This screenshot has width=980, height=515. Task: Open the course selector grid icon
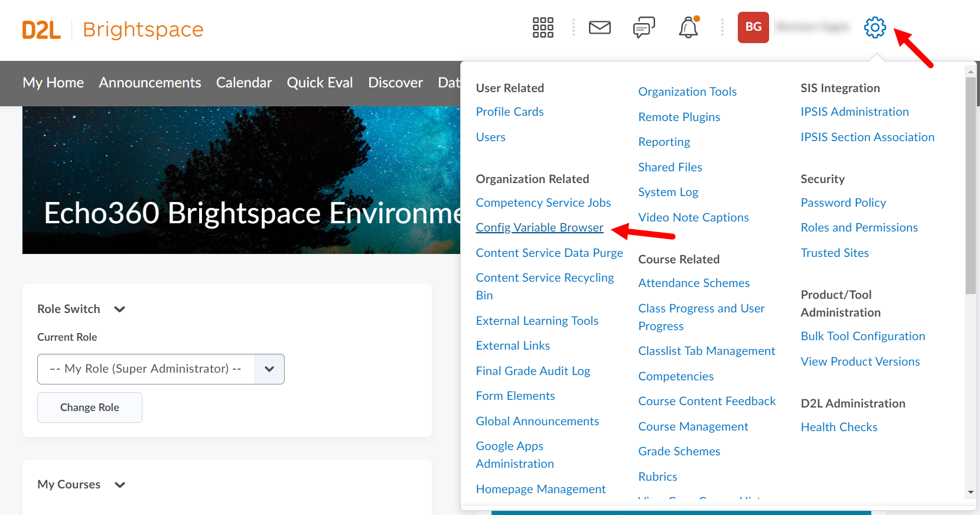click(x=543, y=27)
